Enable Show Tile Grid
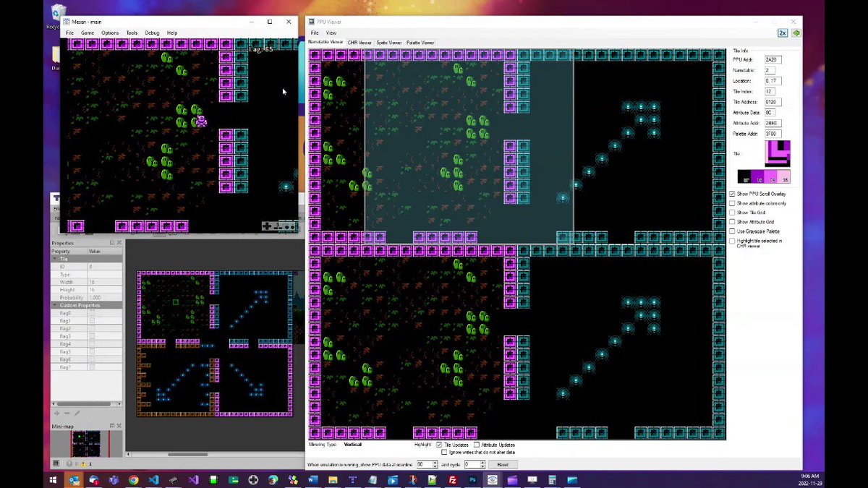The width and height of the screenshot is (868, 488). pos(732,213)
